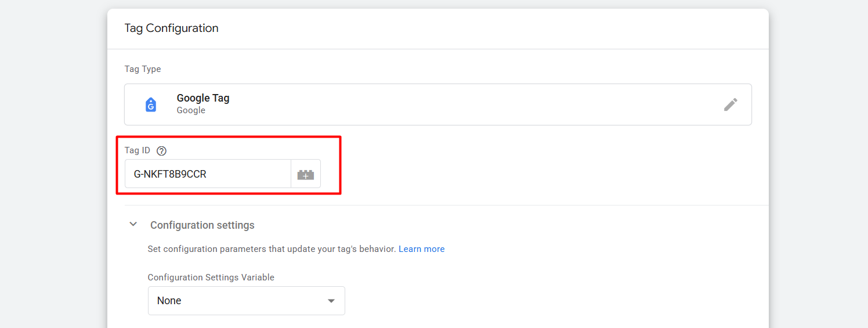The image size is (868, 328).
Task: Follow the Learn more link
Action: point(421,249)
